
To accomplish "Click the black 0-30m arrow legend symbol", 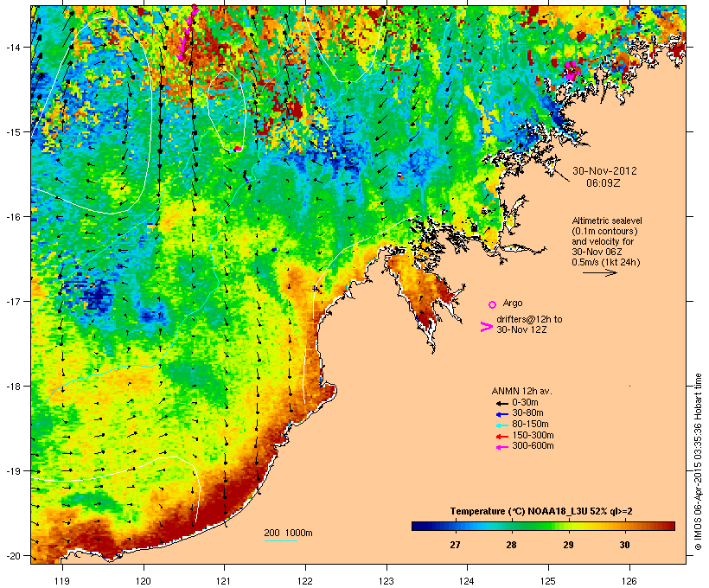I will 502,403.
